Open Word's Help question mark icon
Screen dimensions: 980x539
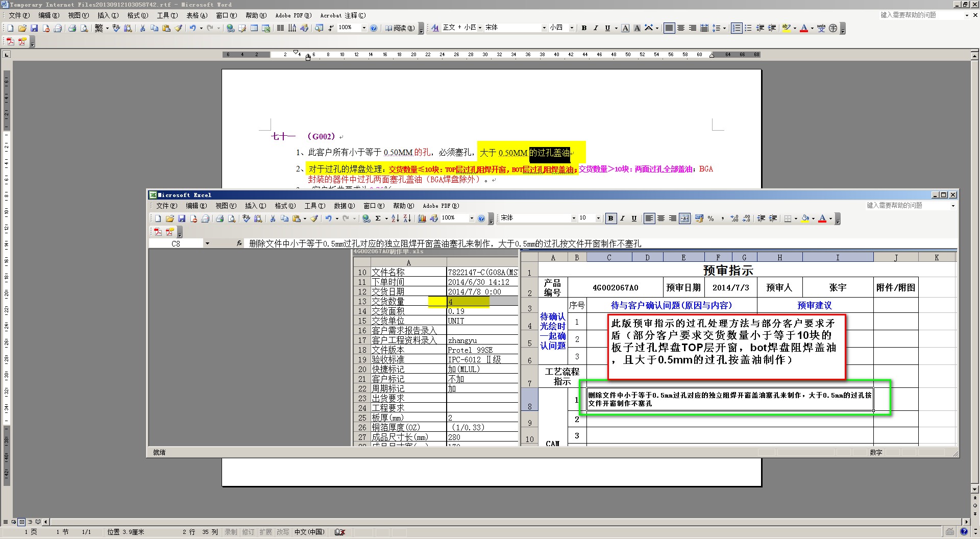click(x=374, y=28)
